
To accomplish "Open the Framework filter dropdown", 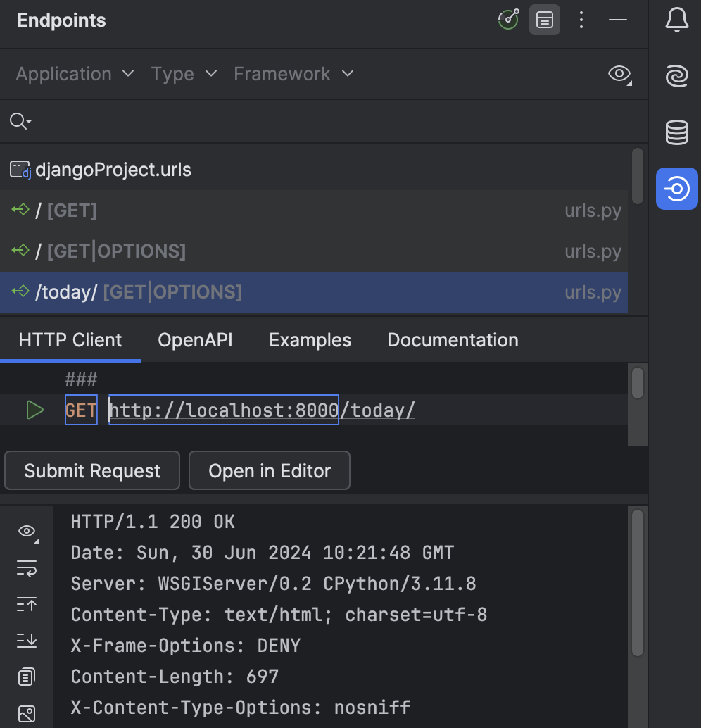I will coord(293,74).
